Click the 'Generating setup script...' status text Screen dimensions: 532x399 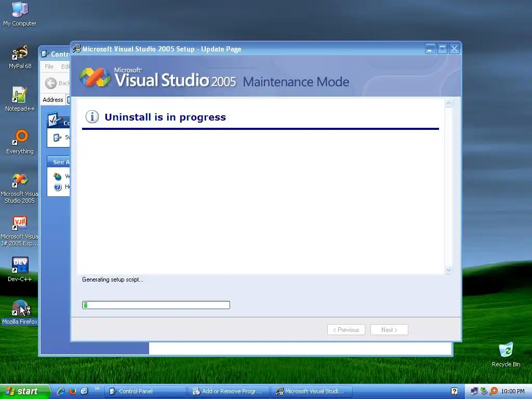pos(113,280)
